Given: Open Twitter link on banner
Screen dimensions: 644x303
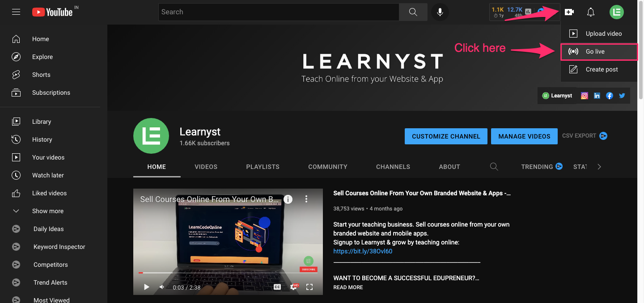Looking at the screenshot, I should click(x=622, y=96).
